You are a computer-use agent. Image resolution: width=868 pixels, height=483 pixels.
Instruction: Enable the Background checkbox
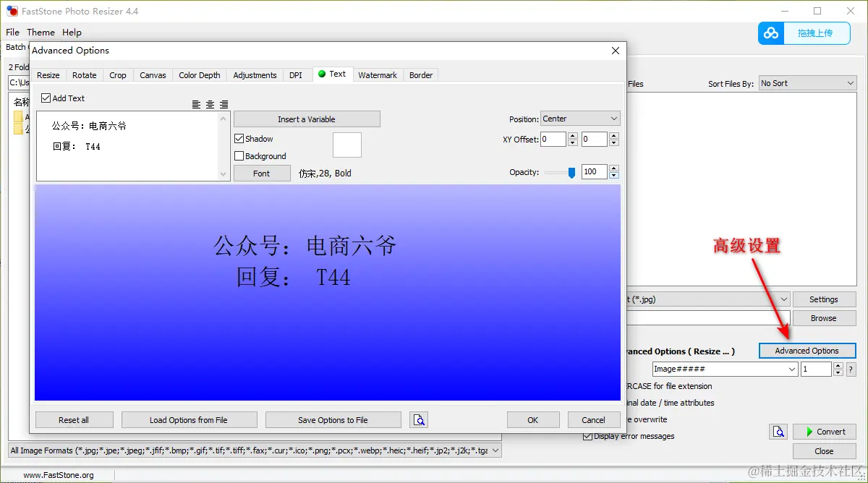(x=239, y=156)
